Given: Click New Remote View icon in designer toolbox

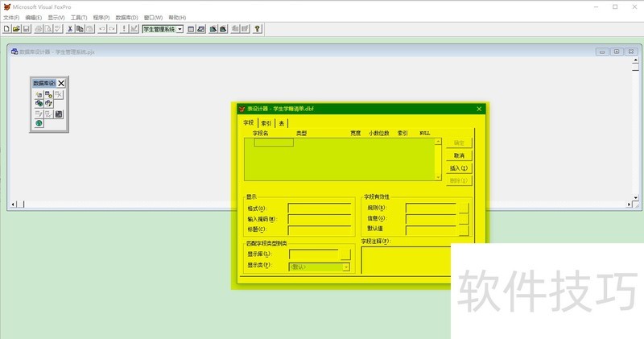Looking at the screenshot, I should (39, 104).
